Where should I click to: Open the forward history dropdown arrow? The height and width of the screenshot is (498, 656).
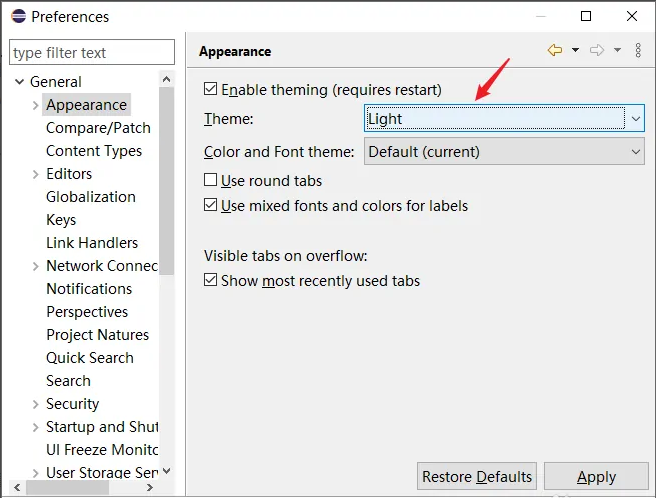point(617,51)
